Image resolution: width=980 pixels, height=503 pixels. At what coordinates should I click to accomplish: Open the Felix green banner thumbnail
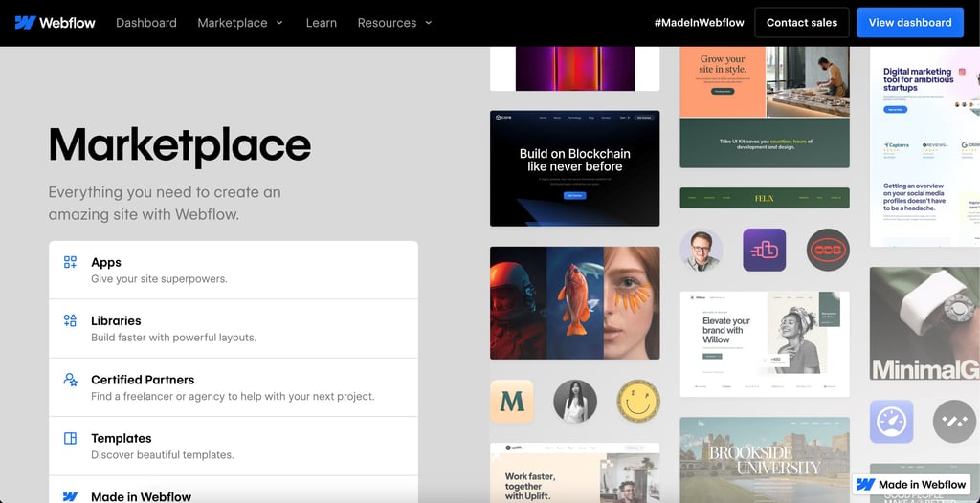coord(765,198)
